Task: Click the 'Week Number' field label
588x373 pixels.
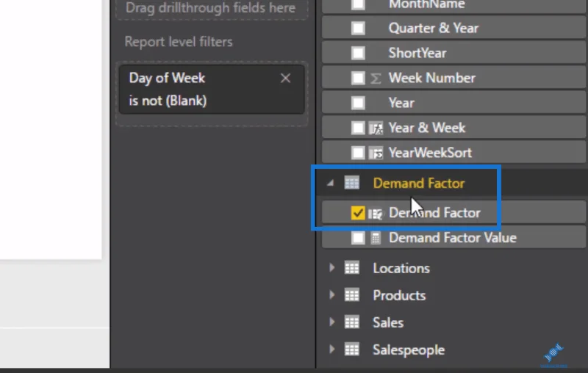Action: point(432,78)
